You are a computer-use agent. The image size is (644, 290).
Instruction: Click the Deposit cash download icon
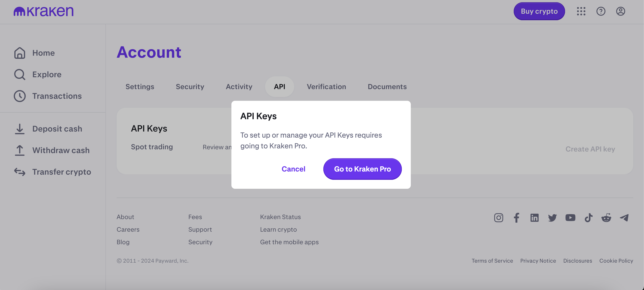click(x=20, y=129)
